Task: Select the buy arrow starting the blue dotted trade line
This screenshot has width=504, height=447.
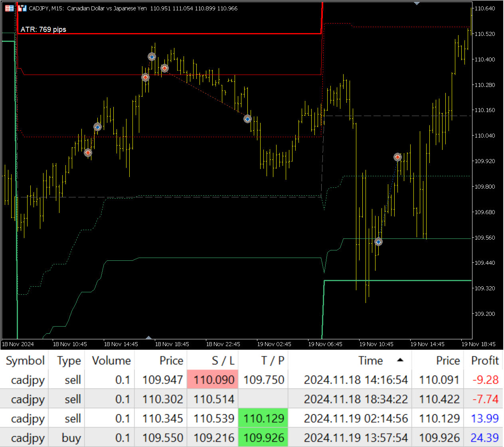Action: coord(378,242)
